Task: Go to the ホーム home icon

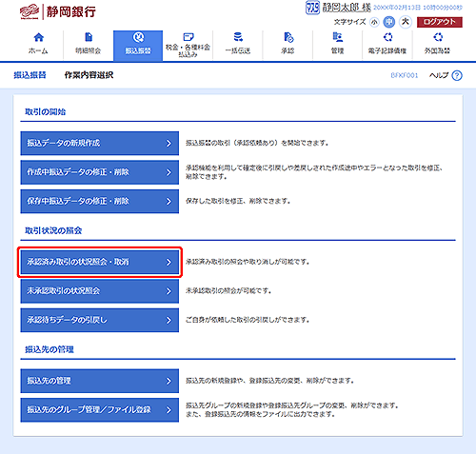Action: tap(38, 37)
